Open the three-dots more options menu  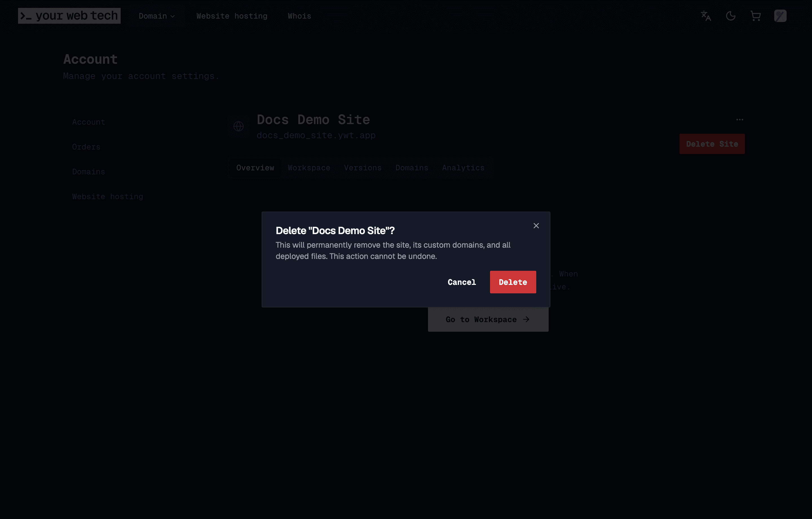pos(740,120)
